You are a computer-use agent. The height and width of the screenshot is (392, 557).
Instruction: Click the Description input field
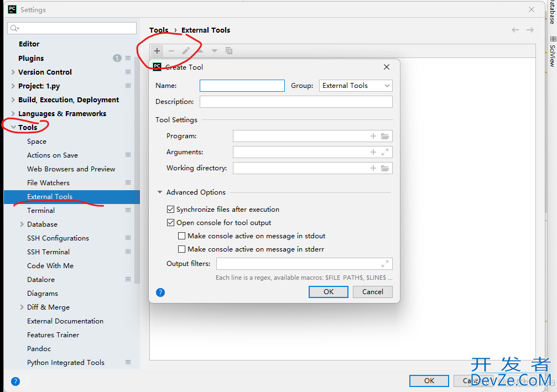[x=296, y=102]
